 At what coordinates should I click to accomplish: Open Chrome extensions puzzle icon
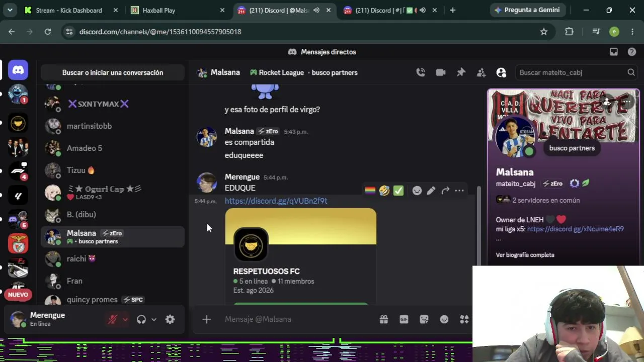pyautogui.click(x=569, y=32)
